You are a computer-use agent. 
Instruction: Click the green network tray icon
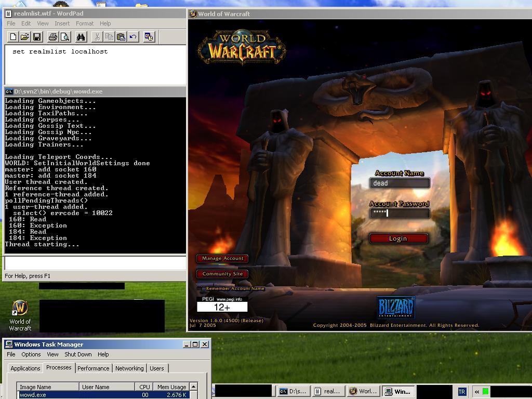485,392
